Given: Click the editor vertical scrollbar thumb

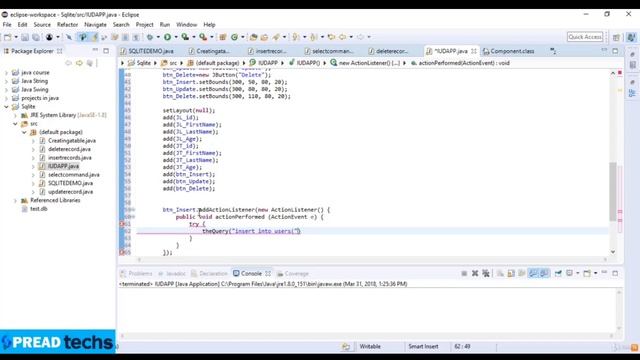Looking at the screenshot, I should [x=613, y=191].
